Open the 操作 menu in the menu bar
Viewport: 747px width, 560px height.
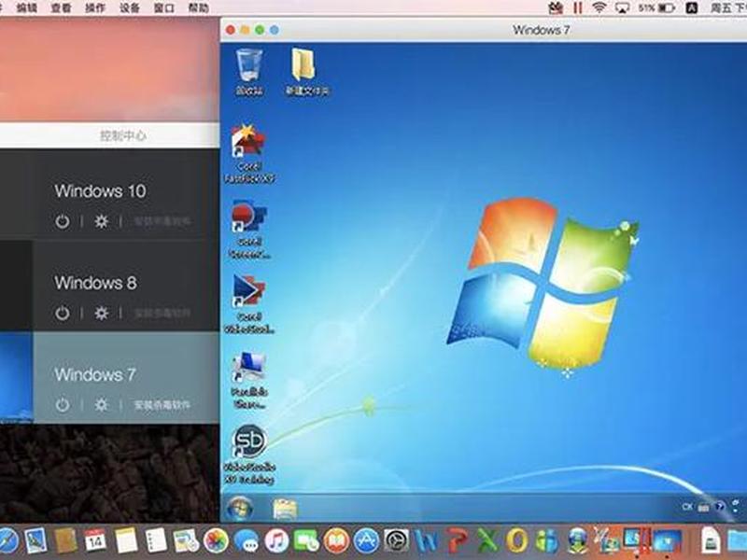pos(95,7)
